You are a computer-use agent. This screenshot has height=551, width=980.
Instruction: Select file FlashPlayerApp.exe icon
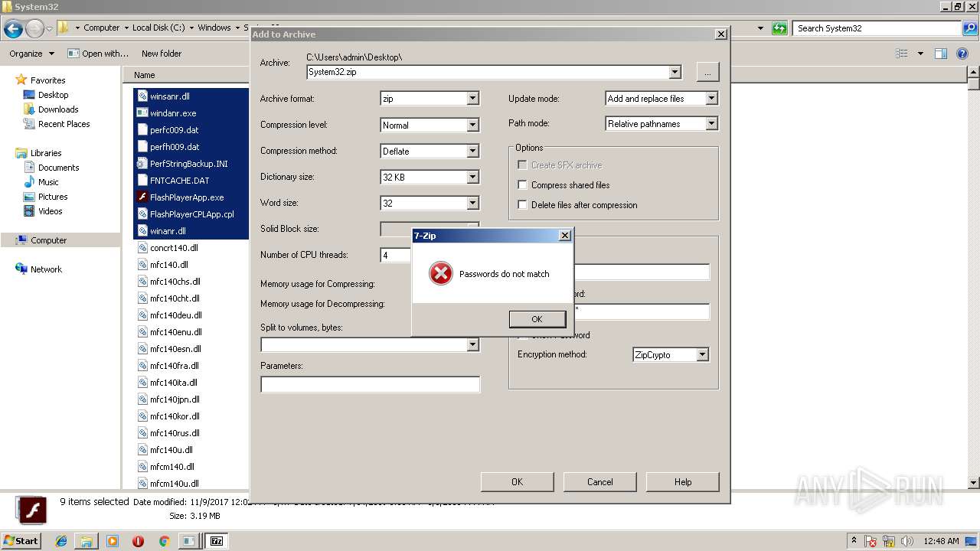tap(142, 197)
